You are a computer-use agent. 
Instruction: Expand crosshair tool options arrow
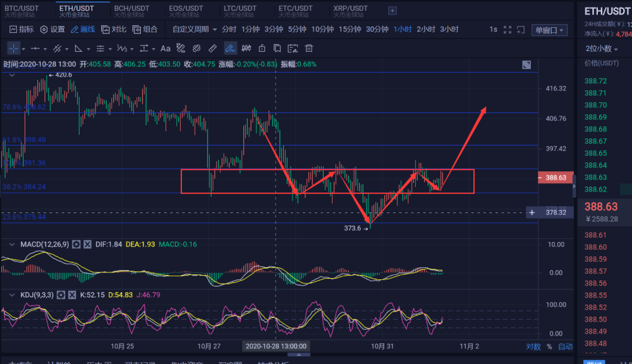pyautogui.click(x=23, y=49)
